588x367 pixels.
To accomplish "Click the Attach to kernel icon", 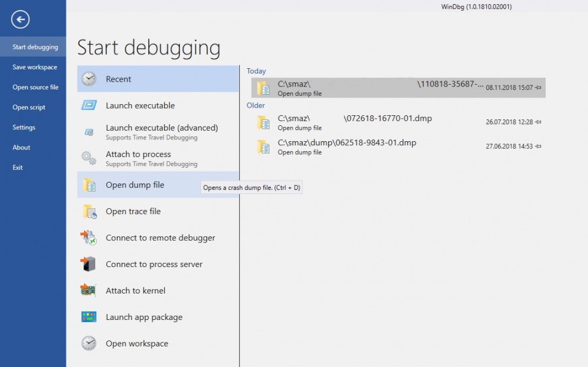I will pyautogui.click(x=89, y=291).
